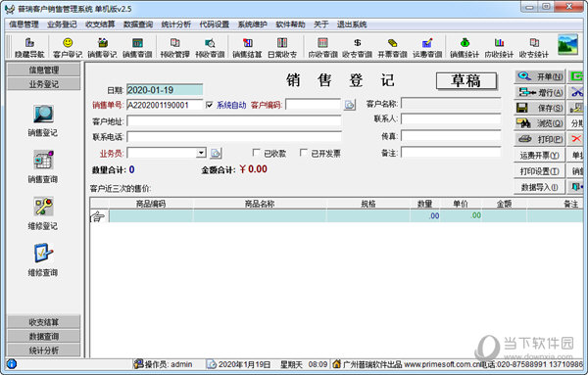Viewport: 588px width, 375px height.
Task: Open 运费查询 toolbar icon
Action: click(427, 48)
